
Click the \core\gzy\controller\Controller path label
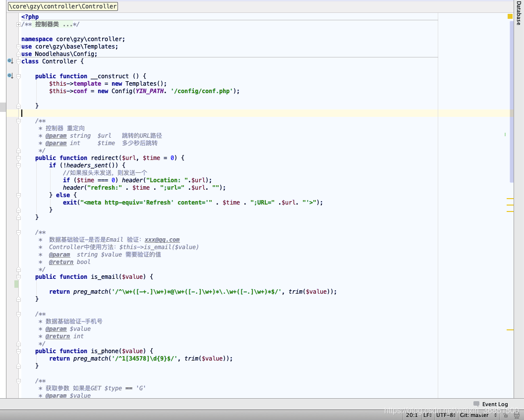63,6
